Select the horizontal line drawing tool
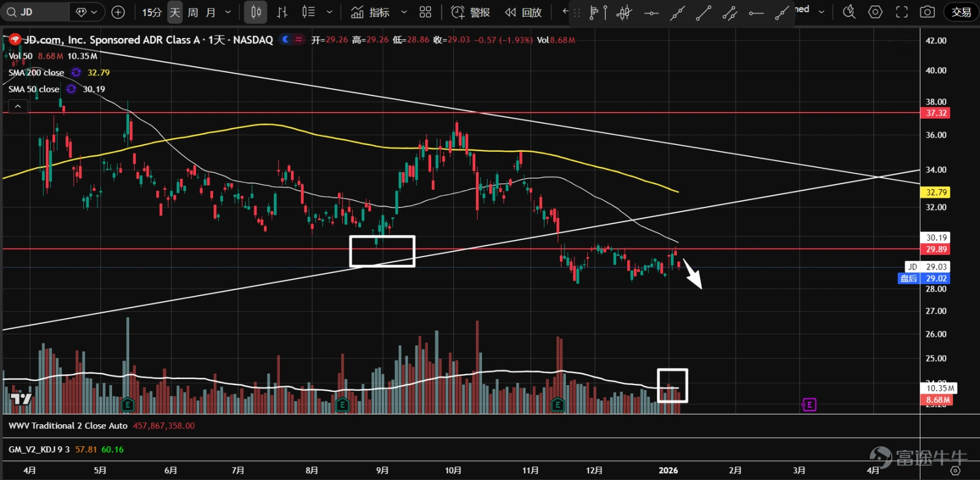The height and width of the screenshot is (480, 980). (651, 13)
